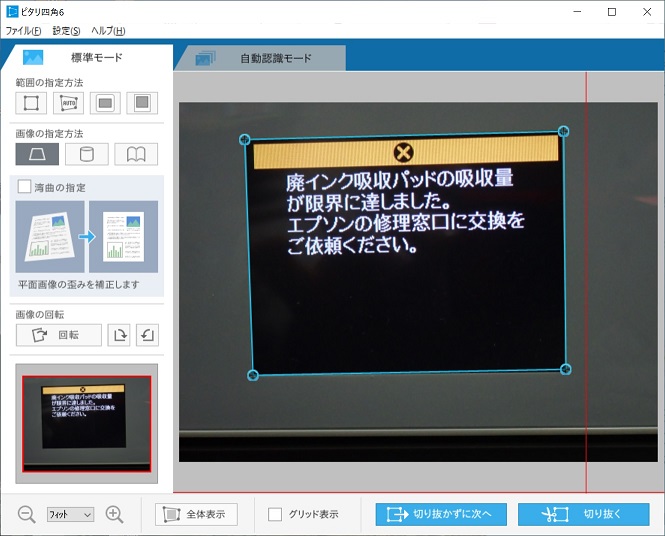Choose the fourth range method with square

(142, 103)
